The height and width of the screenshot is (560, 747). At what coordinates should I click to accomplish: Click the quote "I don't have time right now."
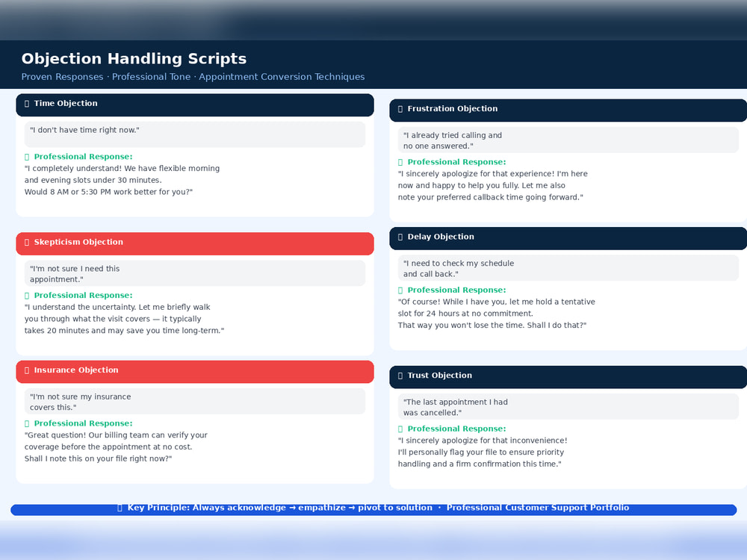coord(84,130)
